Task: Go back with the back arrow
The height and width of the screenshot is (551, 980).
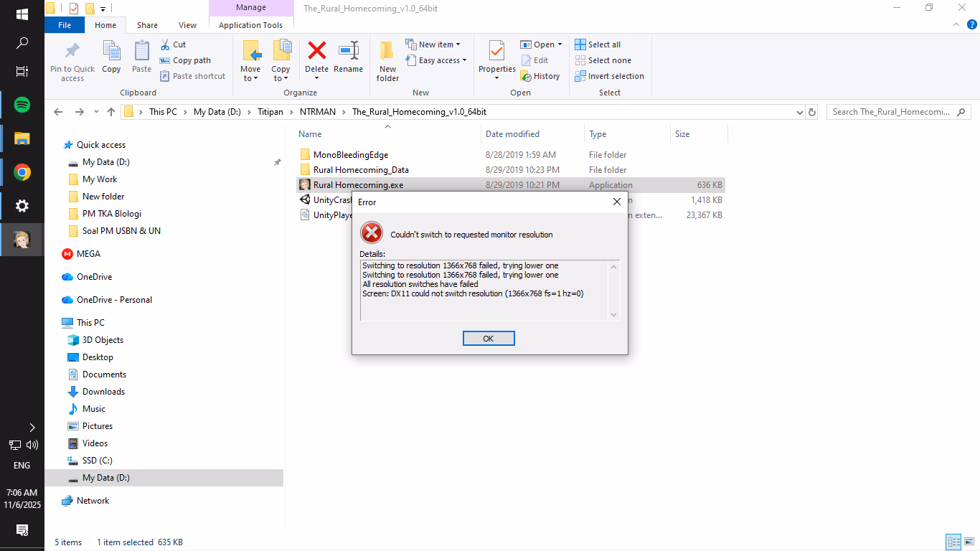Action: pos(58,112)
